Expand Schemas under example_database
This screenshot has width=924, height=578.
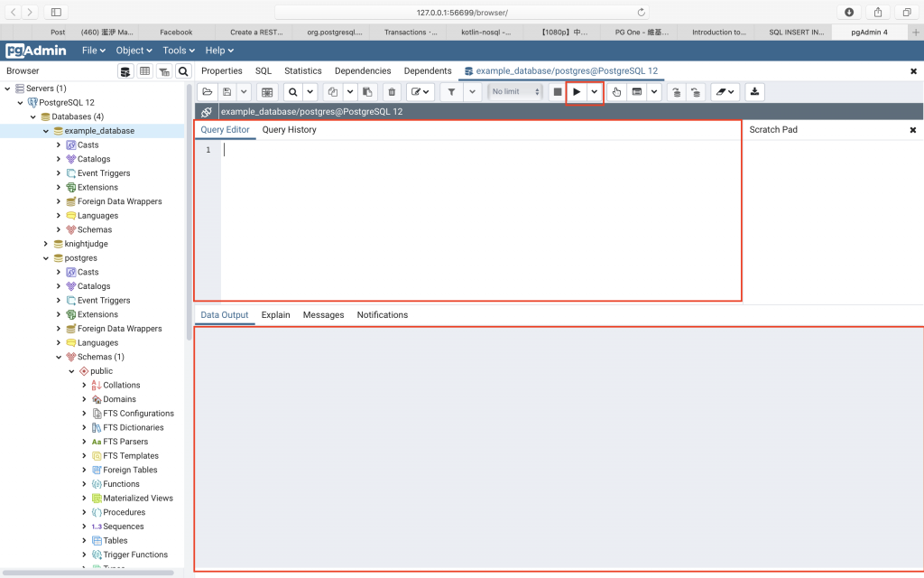(59, 230)
